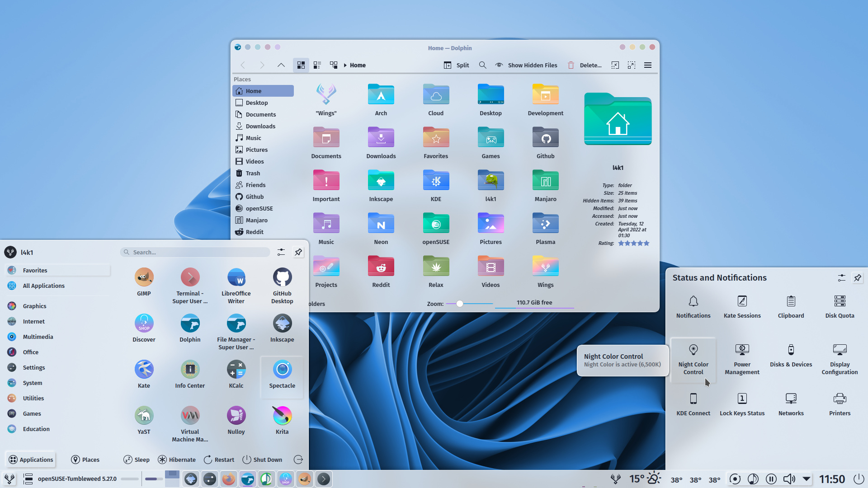Select openSUSE in Dolphin Places sidebar
This screenshot has width=868, height=488.
pos(263,208)
